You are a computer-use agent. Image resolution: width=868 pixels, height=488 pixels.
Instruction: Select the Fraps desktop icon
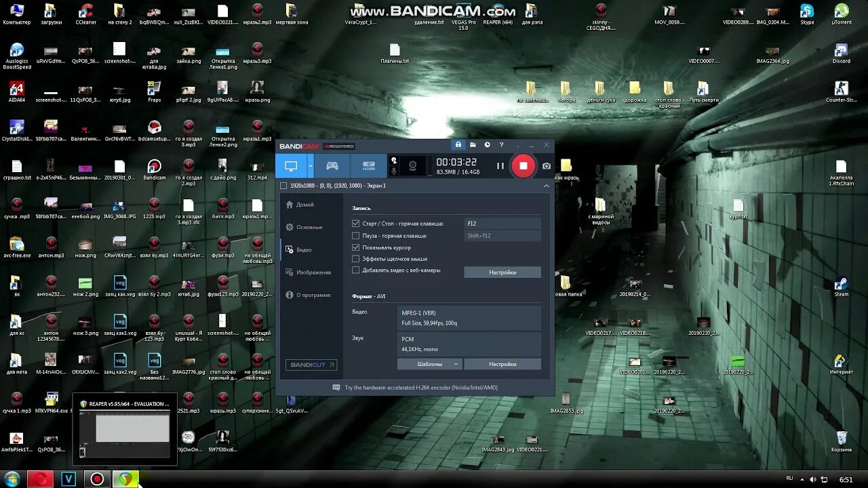(155, 92)
